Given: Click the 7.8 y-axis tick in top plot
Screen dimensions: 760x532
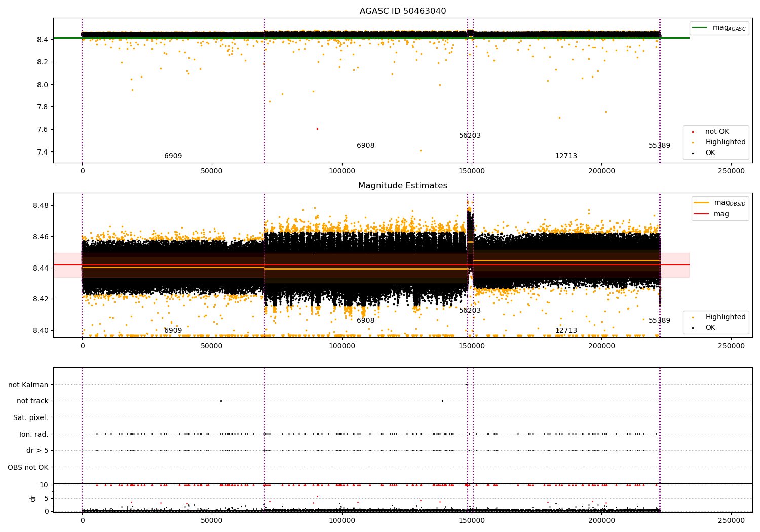Looking at the screenshot, I should click(x=43, y=107).
